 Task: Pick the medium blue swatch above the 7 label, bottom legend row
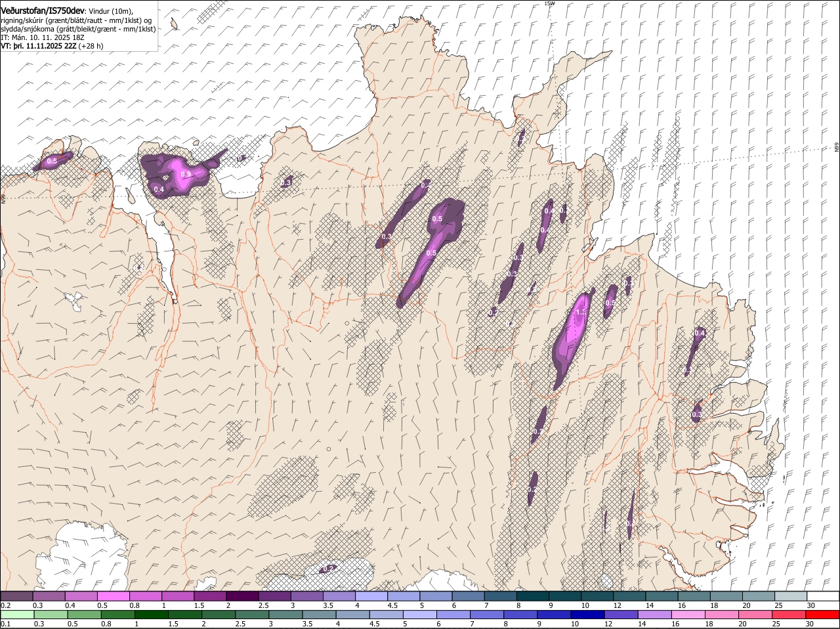(x=486, y=615)
